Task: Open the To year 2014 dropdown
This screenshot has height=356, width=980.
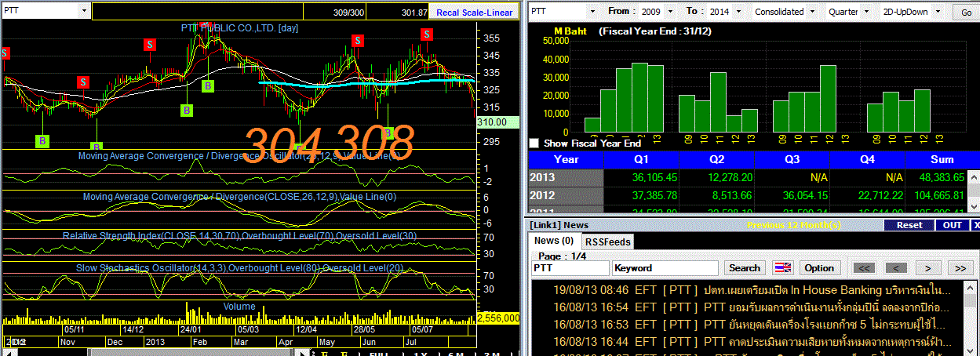Action: [740, 12]
